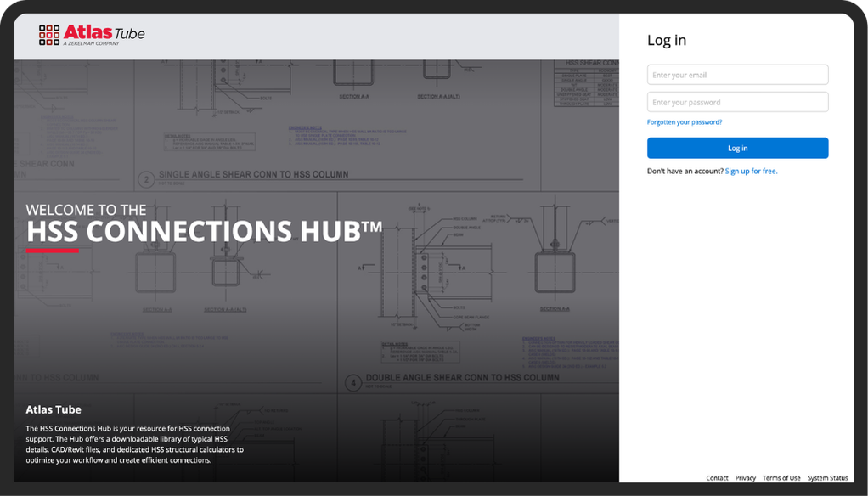Click the "Don't have an account?" text

point(685,171)
